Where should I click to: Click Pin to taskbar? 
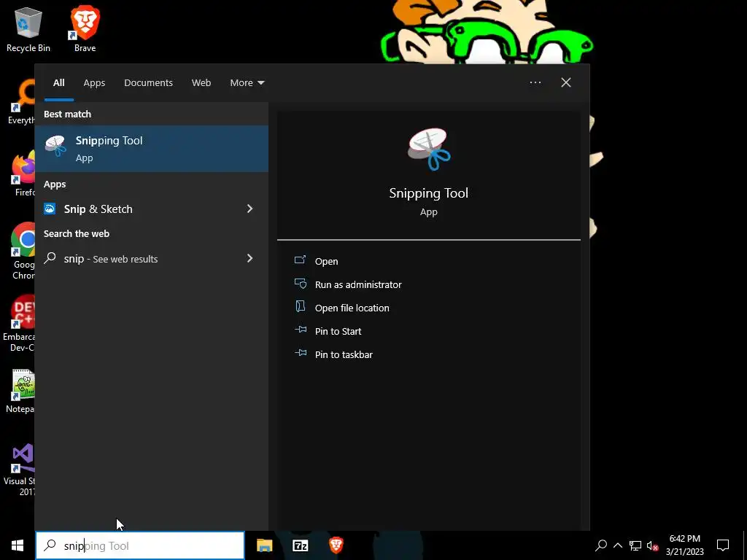point(344,354)
